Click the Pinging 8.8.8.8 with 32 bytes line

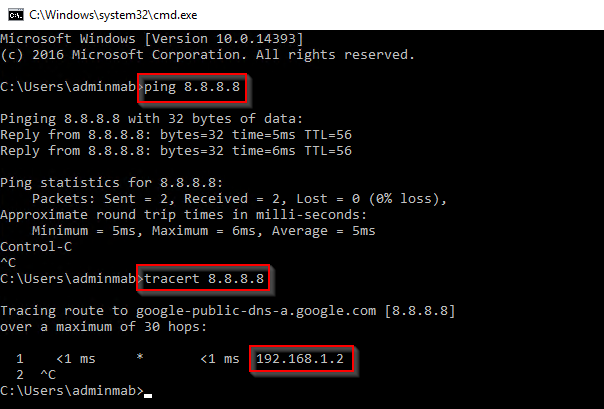point(152,119)
